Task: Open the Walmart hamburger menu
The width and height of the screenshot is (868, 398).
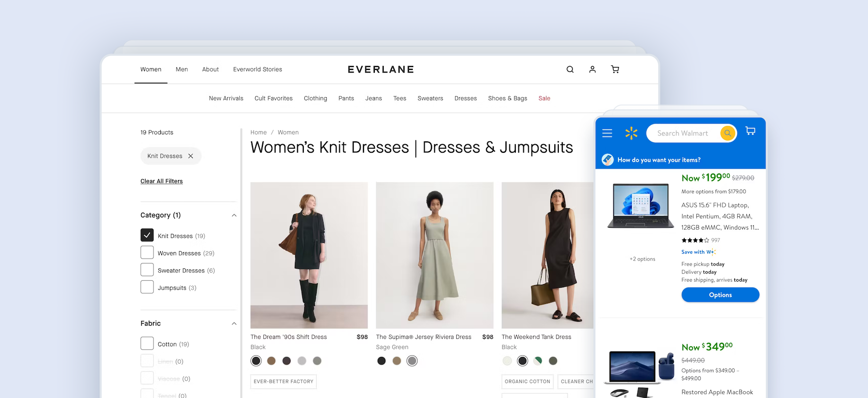Action: [607, 133]
